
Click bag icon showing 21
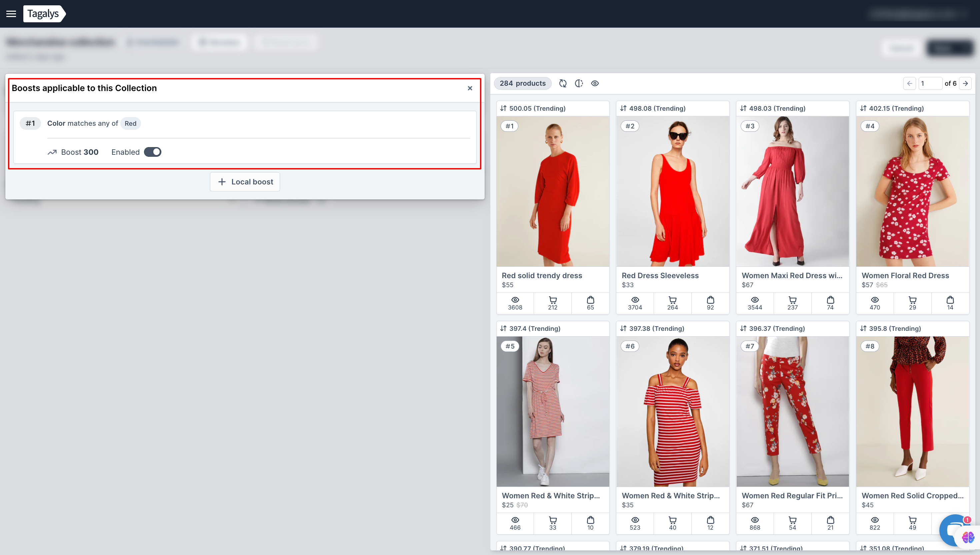[830, 520]
